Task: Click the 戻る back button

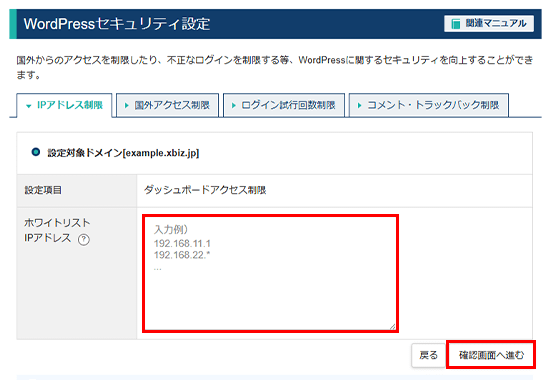Action: 428,355
